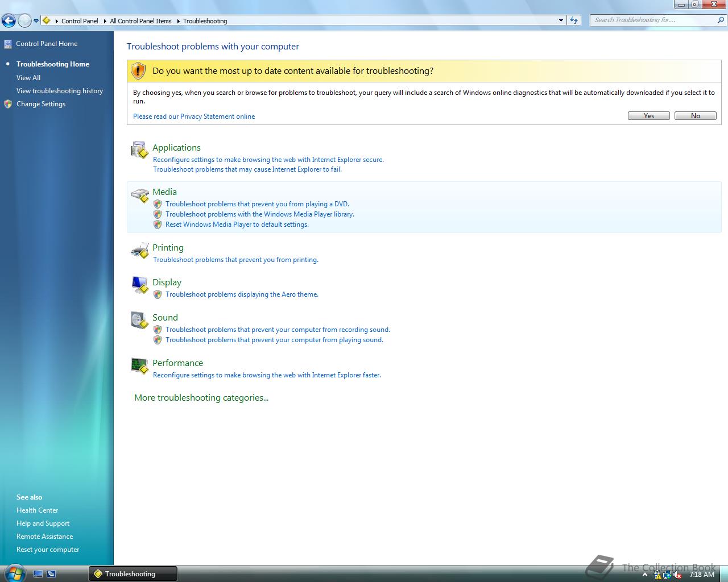Troubleshoot problems recording sound
Viewport: 728px width, 582px height.
tap(278, 330)
